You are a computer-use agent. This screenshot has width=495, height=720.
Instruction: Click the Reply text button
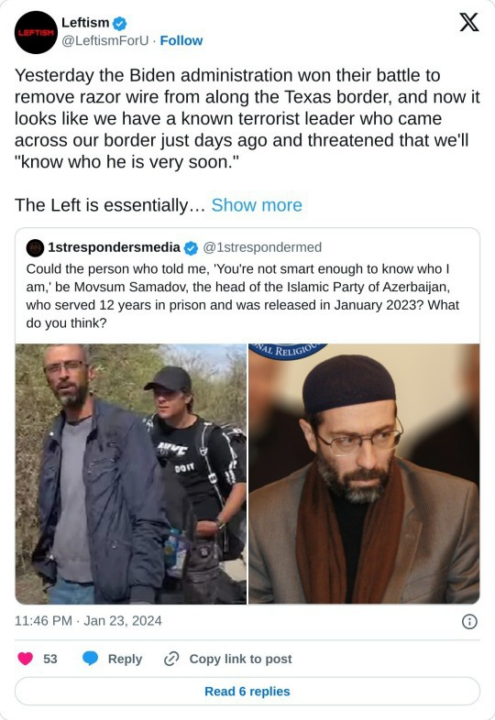point(125,659)
